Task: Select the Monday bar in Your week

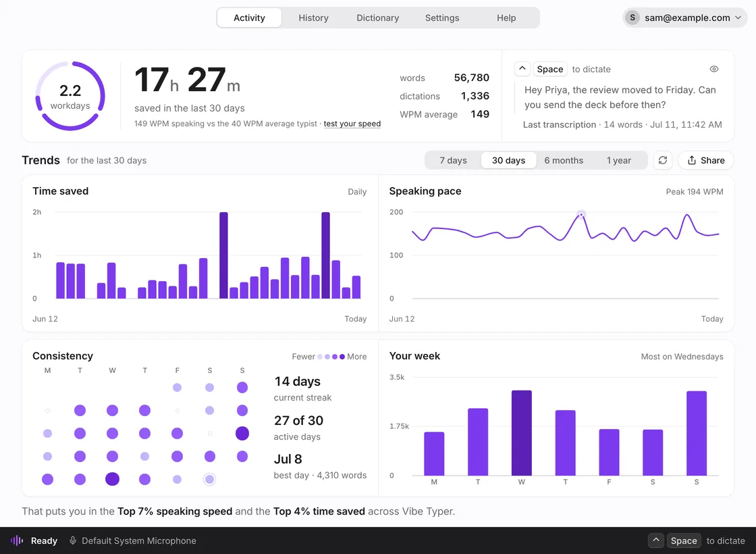Action: (434, 453)
